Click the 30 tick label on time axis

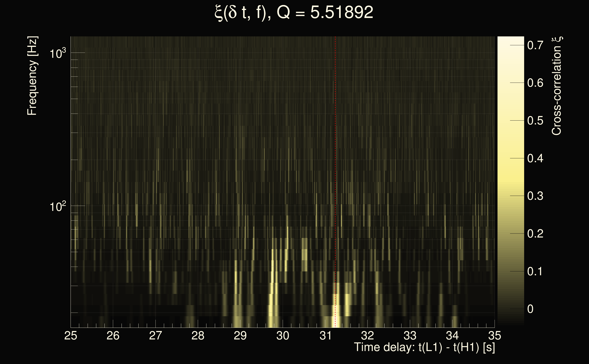[x=282, y=336]
